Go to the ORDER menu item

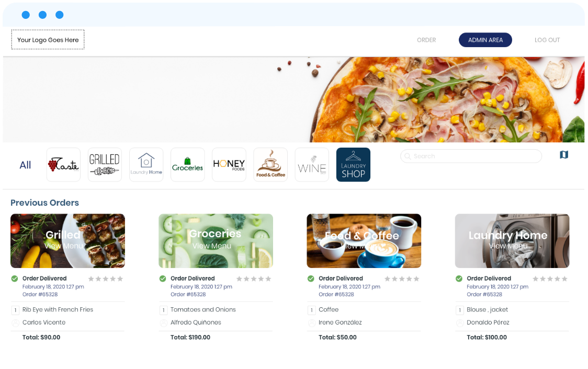click(426, 40)
